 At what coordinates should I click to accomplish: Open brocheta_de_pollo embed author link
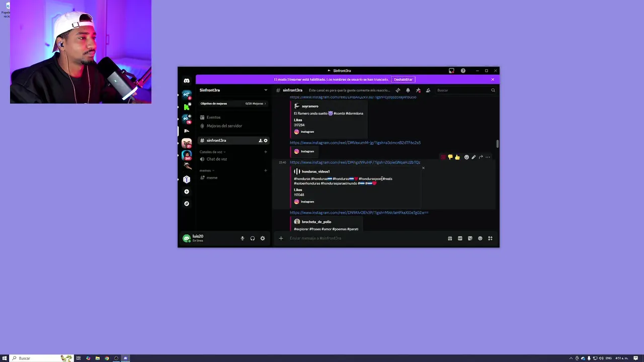point(316,222)
